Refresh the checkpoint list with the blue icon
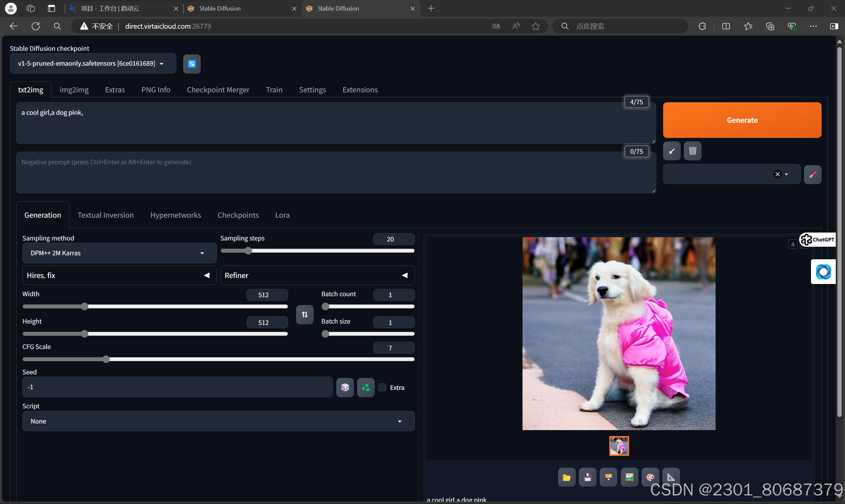845x504 pixels. [192, 64]
